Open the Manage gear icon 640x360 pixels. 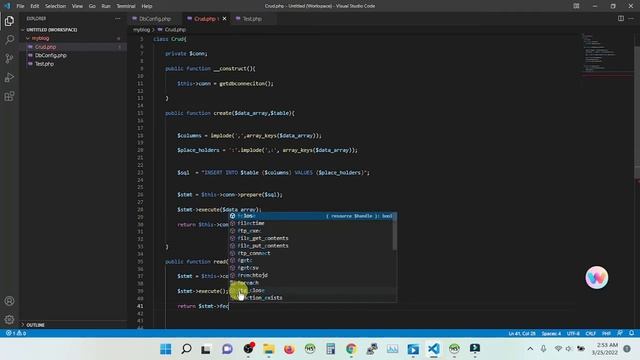click(9, 320)
